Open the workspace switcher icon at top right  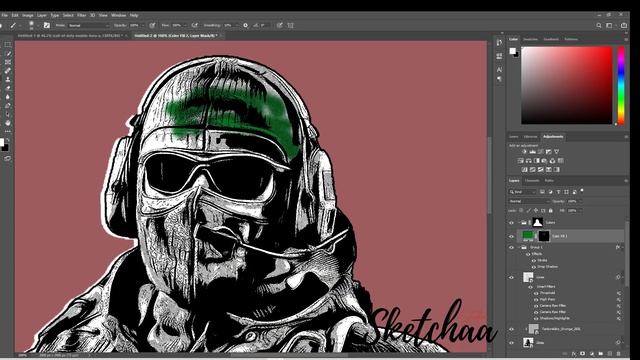coord(610,25)
